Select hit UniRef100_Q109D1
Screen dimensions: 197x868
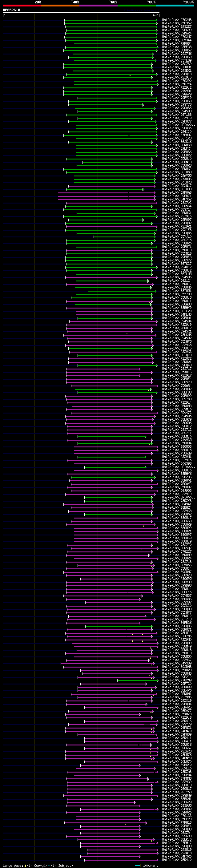(177, 91)
